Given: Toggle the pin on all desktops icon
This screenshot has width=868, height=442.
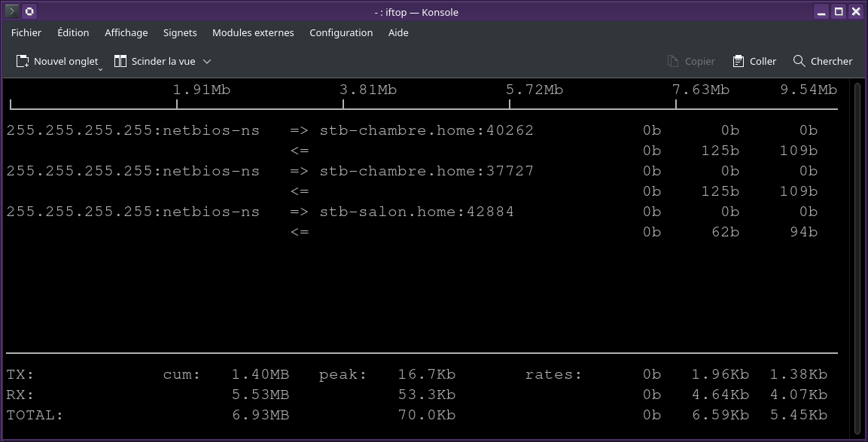Looking at the screenshot, I should [29, 11].
